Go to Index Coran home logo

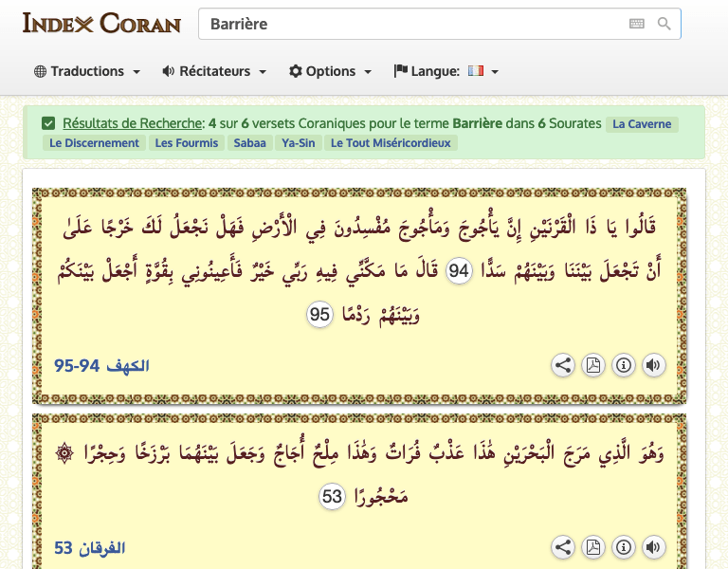(x=101, y=23)
